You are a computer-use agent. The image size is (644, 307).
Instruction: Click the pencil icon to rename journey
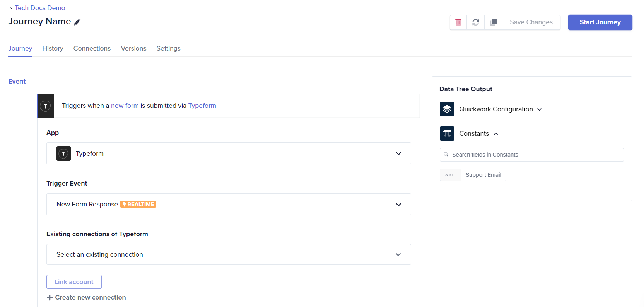(x=77, y=22)
